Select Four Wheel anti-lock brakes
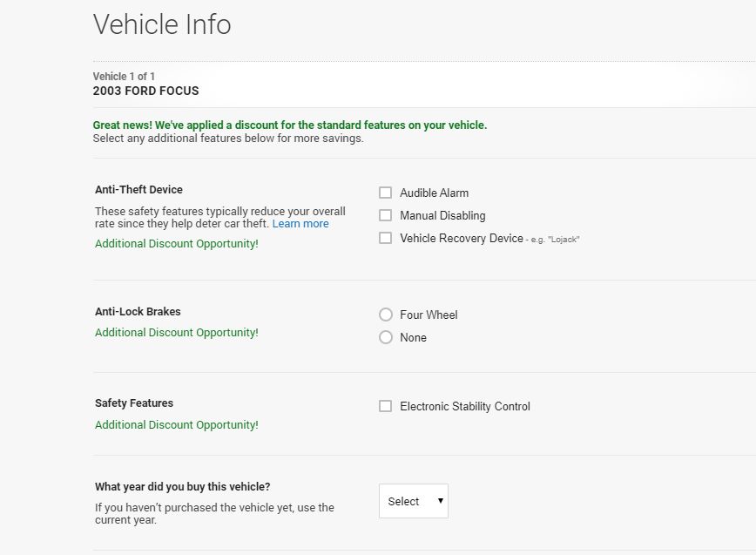 click(x=386, y=315)
